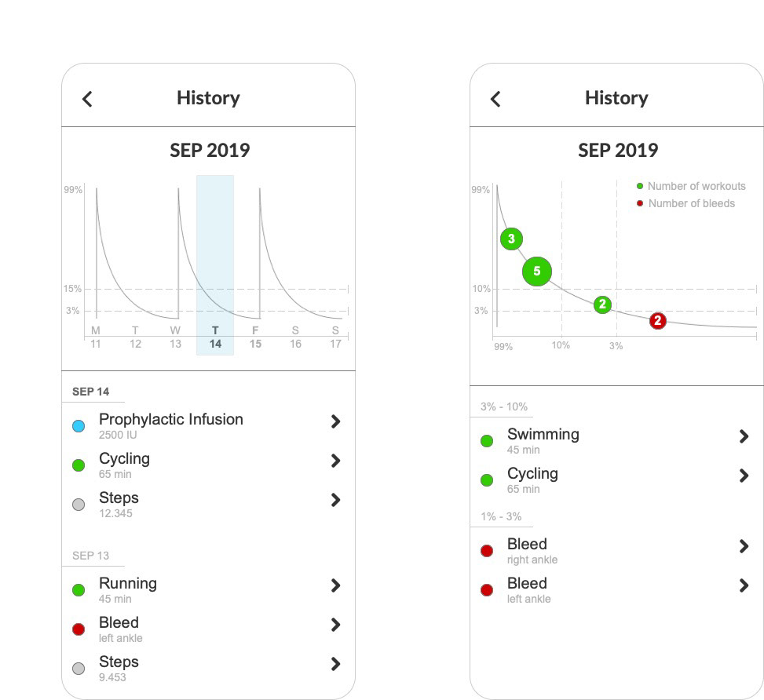
Task: Click the red bleeds bubble labeled 2
Action: pos(658,320)
